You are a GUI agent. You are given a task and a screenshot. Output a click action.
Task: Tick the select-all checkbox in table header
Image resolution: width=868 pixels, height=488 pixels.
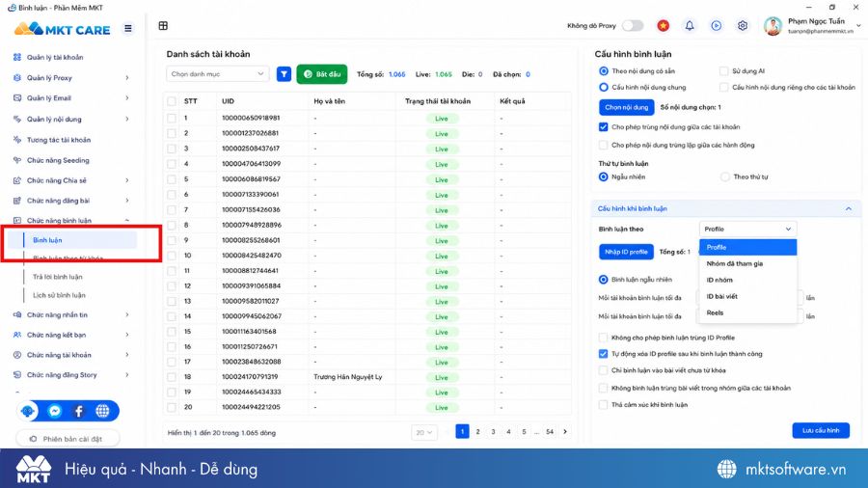172,101
